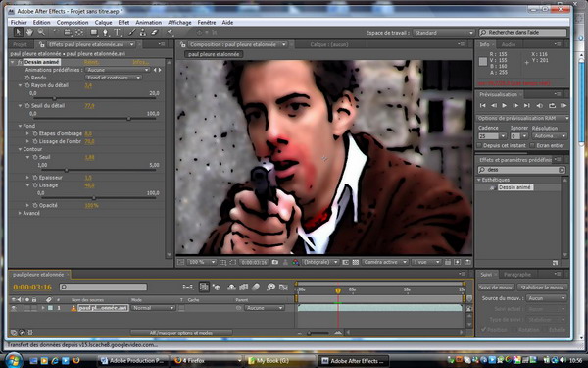Screen dimensions: 588x368
Task: Toggle loop option in Prévisualisation
Action: pos(552,106)
